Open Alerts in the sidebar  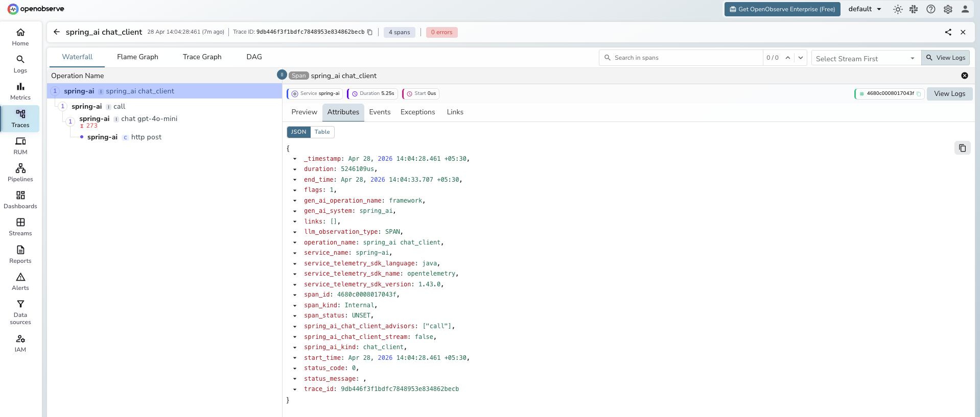pyautogui.click(x=20, y=282)
